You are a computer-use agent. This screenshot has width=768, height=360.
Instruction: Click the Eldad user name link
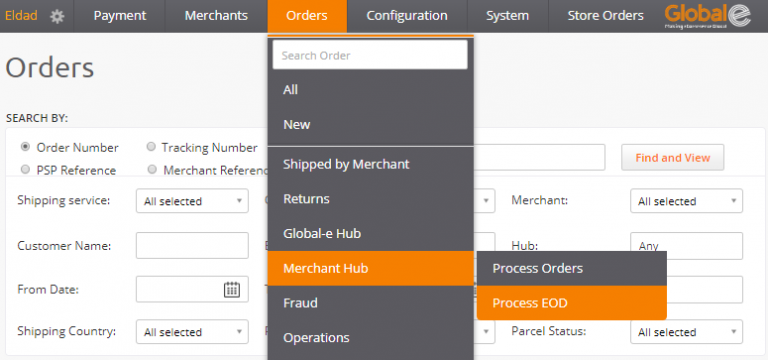coord(21,16)
